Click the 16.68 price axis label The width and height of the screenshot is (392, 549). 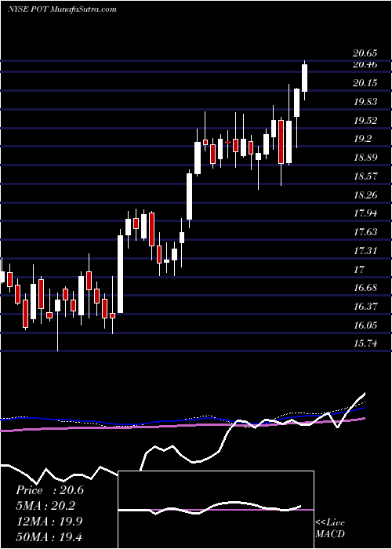click(x=365, y=288)
